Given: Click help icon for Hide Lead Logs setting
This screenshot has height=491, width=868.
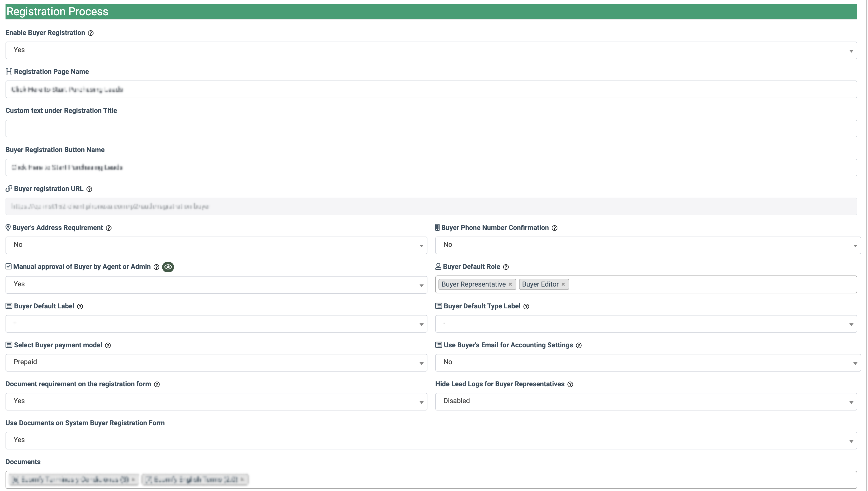Looking at the screenshot, I should [570, 384].
